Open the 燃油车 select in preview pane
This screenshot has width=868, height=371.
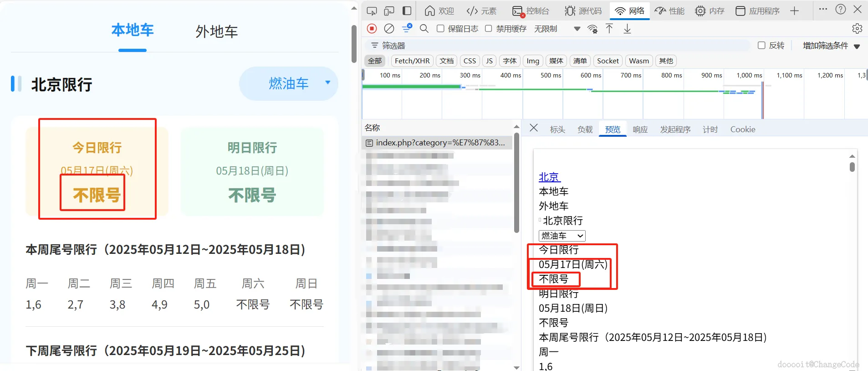[x=562, y=236]
